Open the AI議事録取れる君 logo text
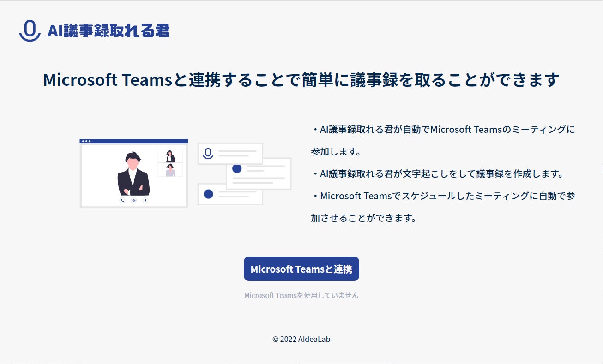The height and width of the screenshot is (364, 603). [109, 31]
